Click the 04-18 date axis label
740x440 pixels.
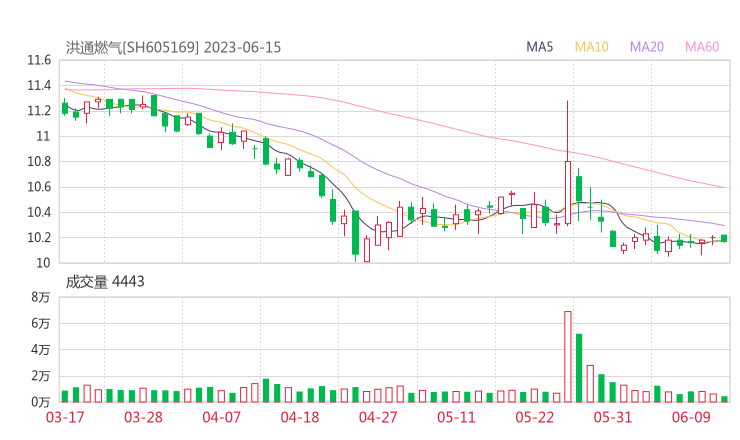(300, 417)
